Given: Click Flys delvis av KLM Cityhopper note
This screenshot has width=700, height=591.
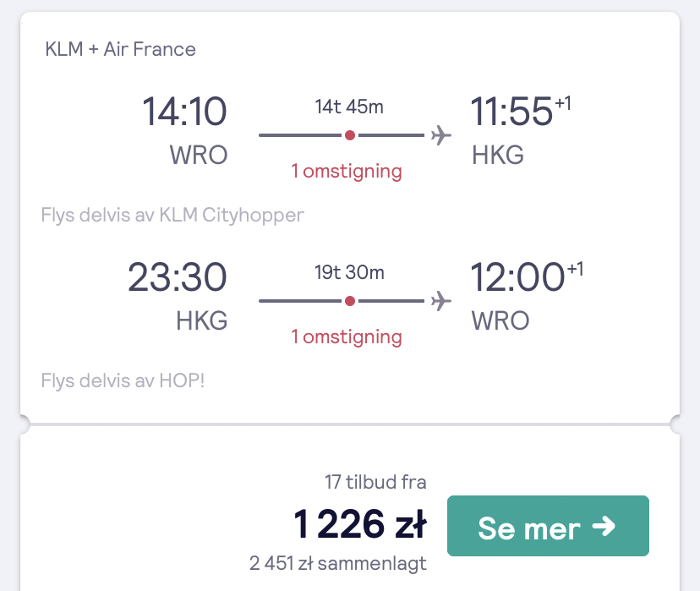Looking at the screenshot, I should pos(172,215).
